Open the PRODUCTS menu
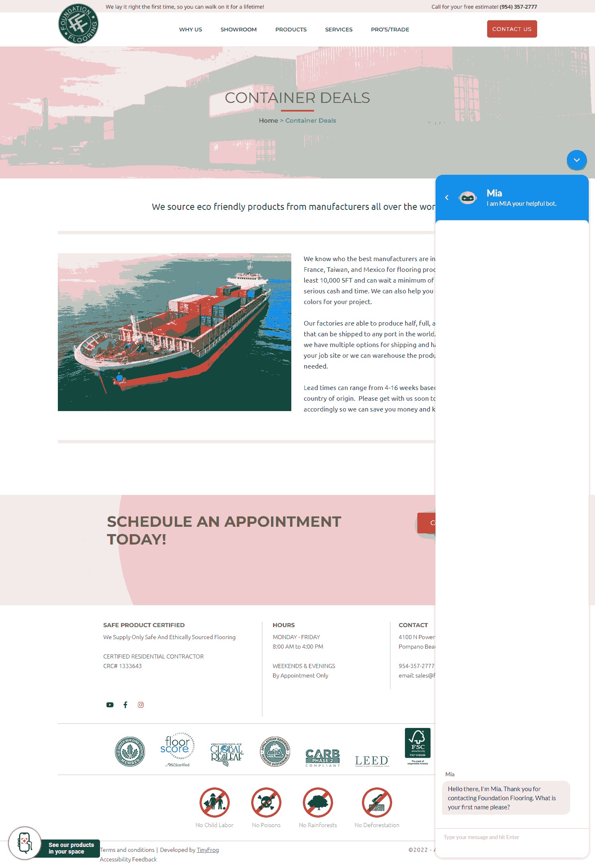Viewport: 595px width, 868px height. 291,29
